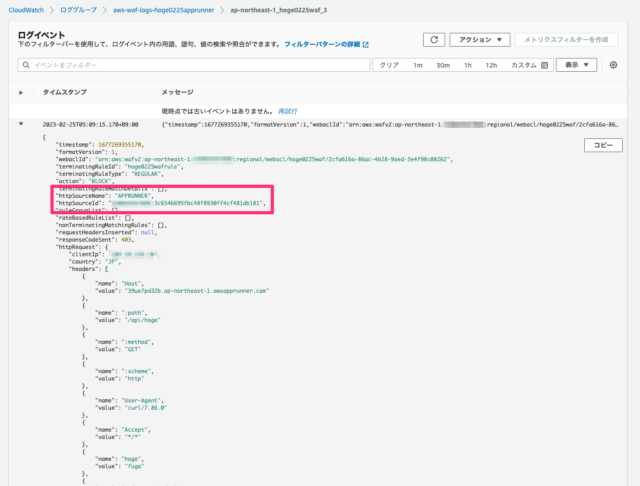Open aws-waf-logs-hoge0225apprunner breadcrumb

(163, 10)
